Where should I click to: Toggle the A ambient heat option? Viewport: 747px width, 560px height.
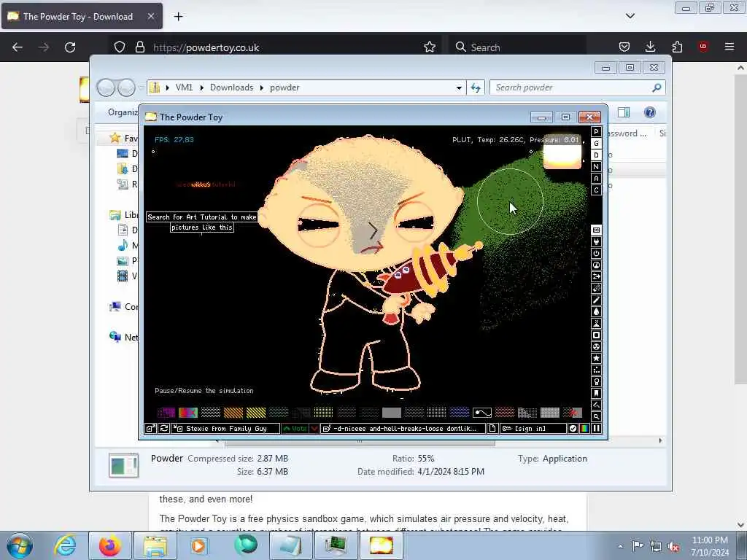click(x=596, y=179)
